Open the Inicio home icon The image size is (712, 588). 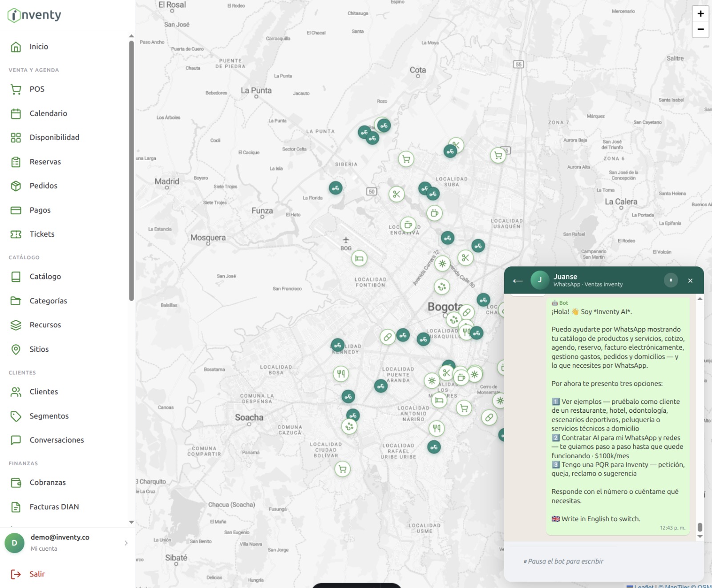[16, 47]
